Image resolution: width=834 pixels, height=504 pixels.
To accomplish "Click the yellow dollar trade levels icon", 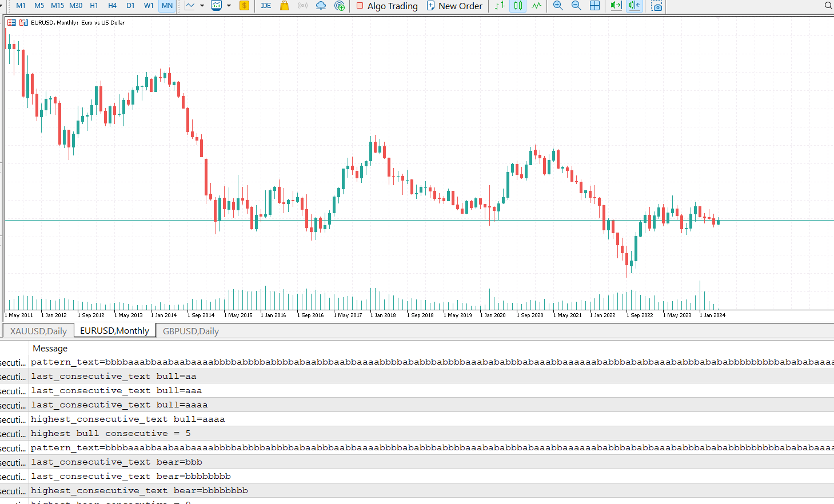I will (x=244, y=6).
